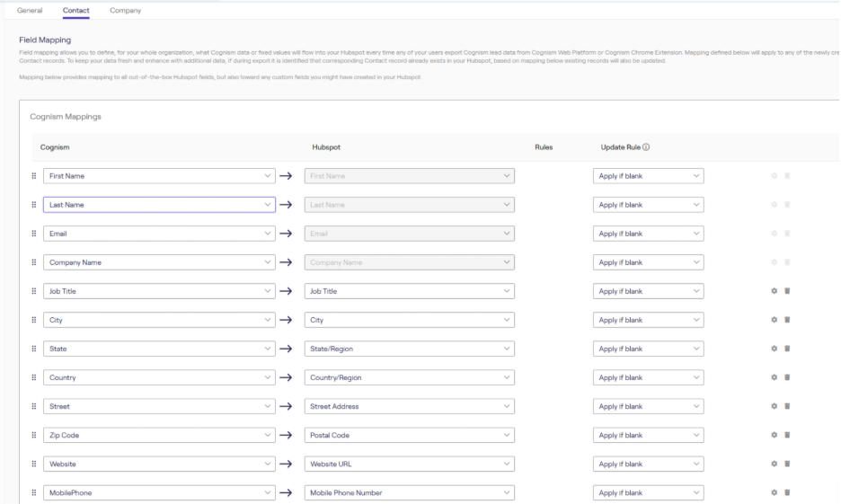Grab drag handle of First Name row
This screenshot has height=504, width=841.
[x=34, y=176]
